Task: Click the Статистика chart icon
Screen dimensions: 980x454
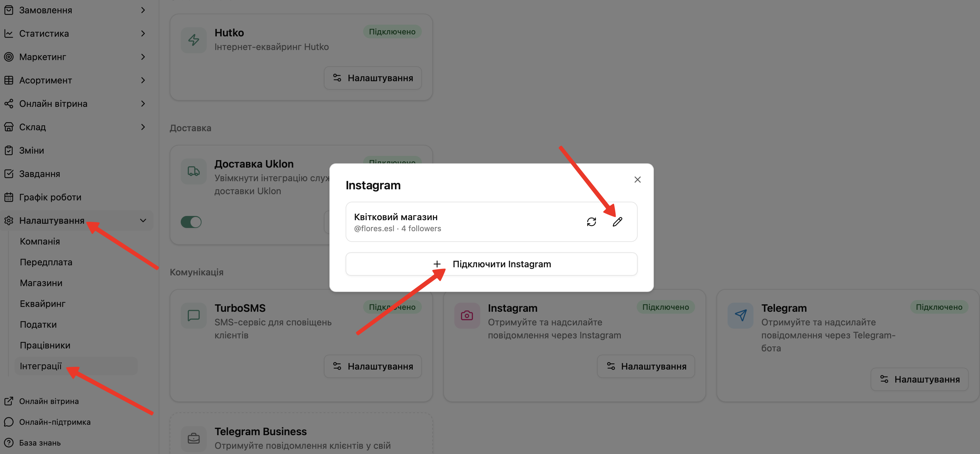Action: [x=9, y=33]
